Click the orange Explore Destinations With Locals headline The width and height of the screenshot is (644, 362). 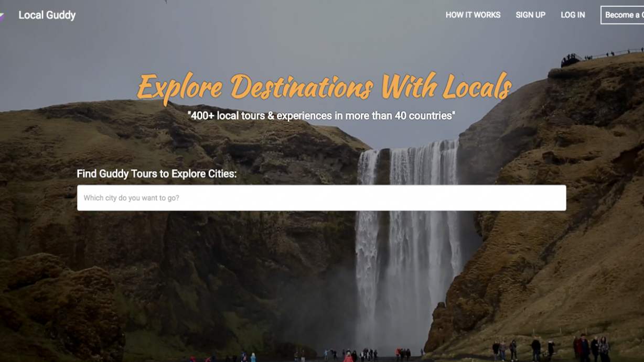(x=324, y=86)
